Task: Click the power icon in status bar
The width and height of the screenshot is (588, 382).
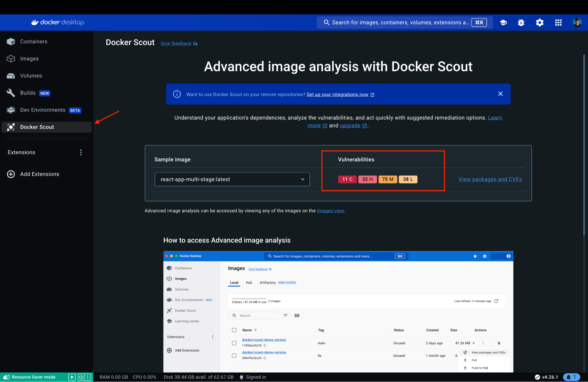Action: pyautogui.click(x=81, y=377)
